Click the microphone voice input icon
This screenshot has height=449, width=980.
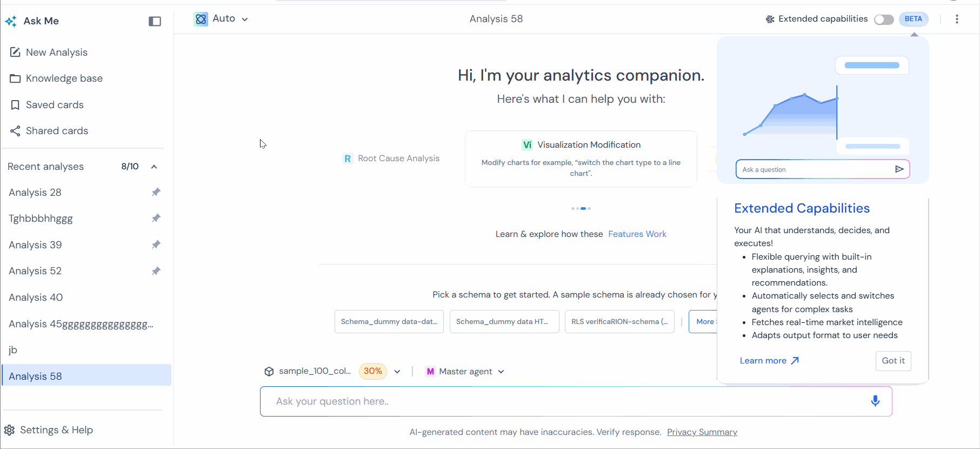pyautogui.click(x=875, y=401)
